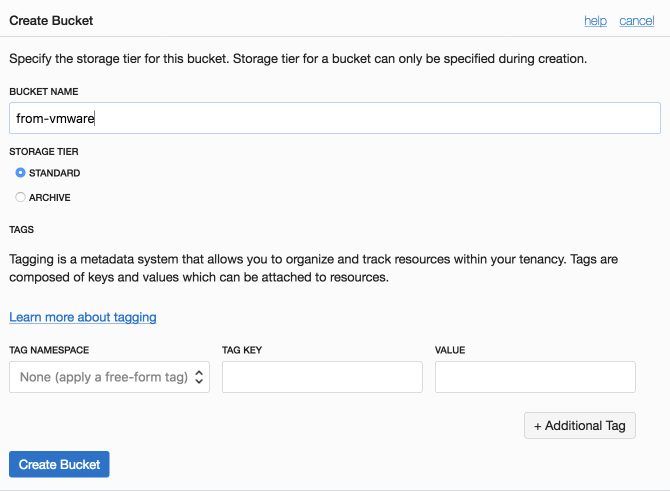Click the VALUE field label

pos(450,350)
